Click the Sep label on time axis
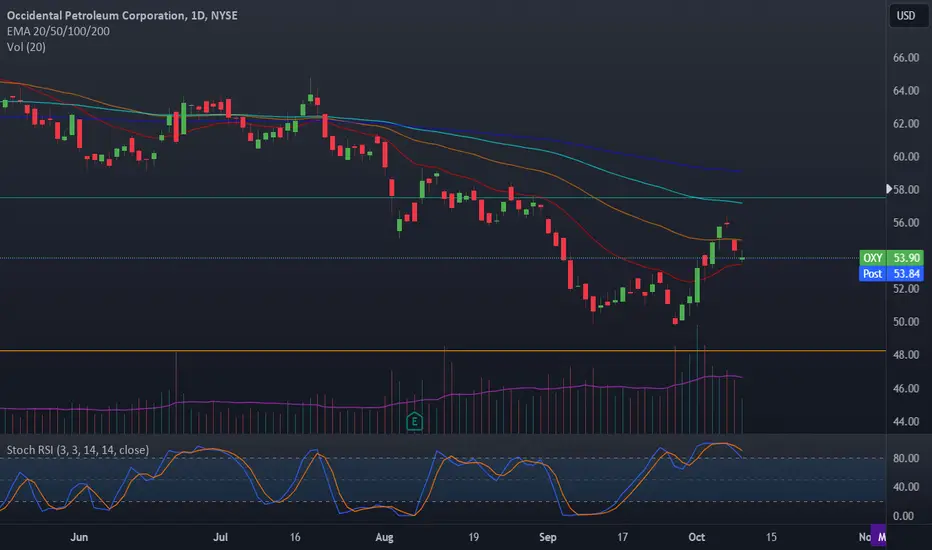The image size is (932, 550). point(547,537)
